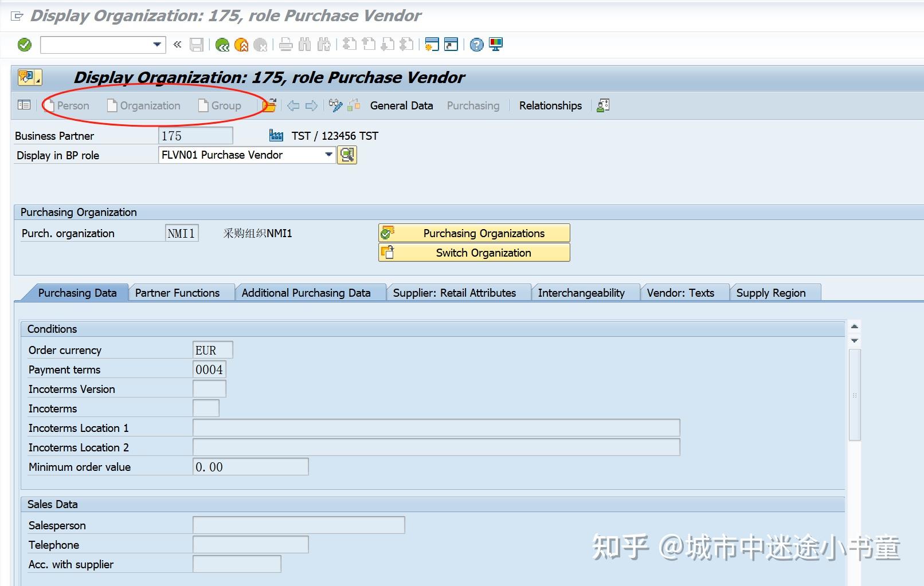The image size is (924, 586).
Task: Select the Relationships menu option
Action: [x=549, y=105]
